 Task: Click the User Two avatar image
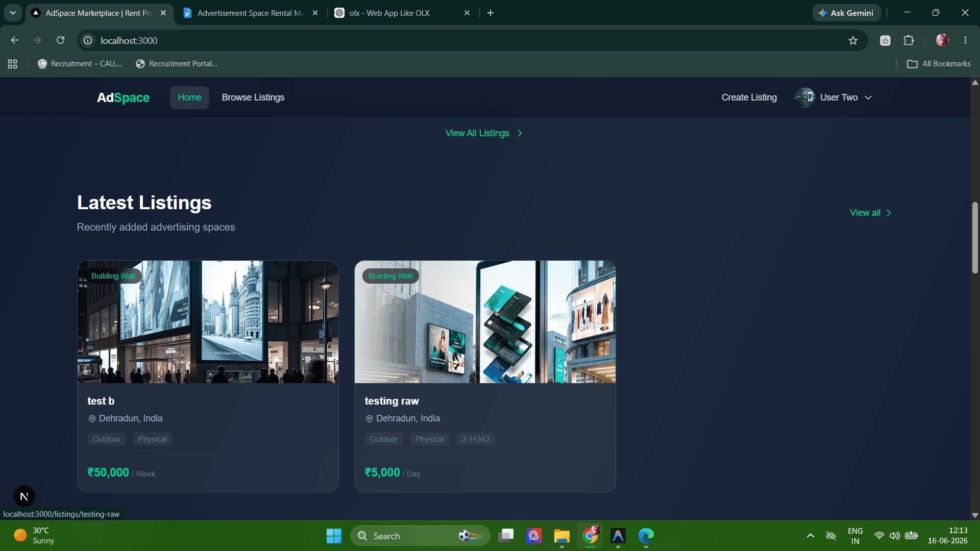coord(805,97)
